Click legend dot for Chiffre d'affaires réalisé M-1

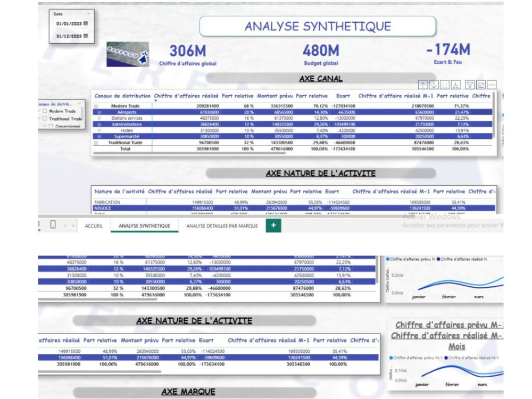[446, 358]
